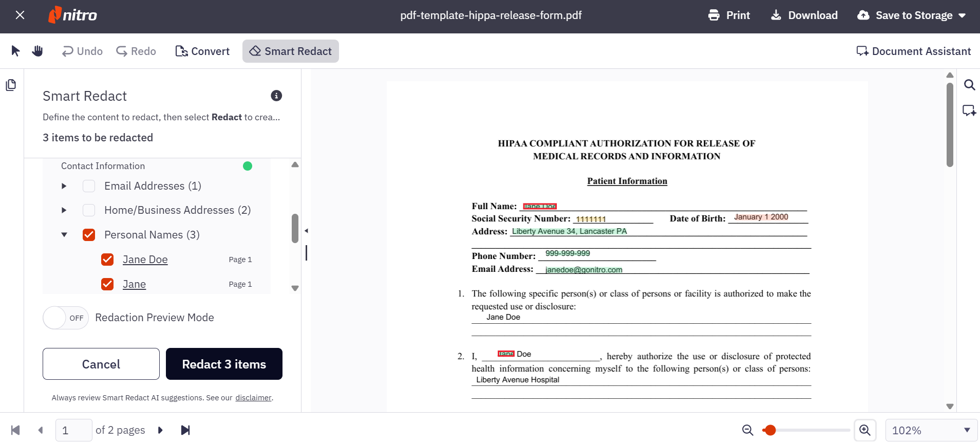Open the search magnifier icon

click(x=969, y=85)
